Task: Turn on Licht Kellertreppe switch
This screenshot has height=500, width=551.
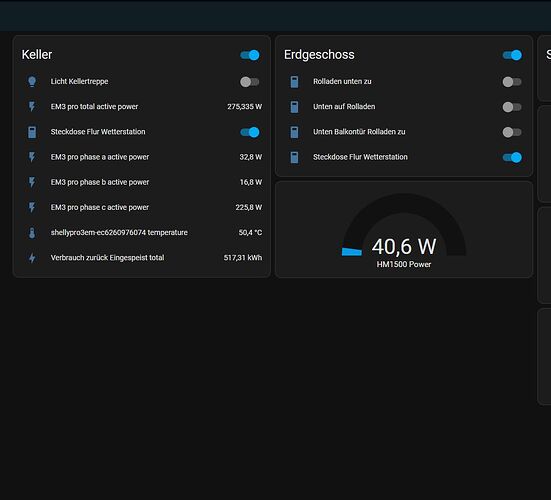Action: click(250, 82)
